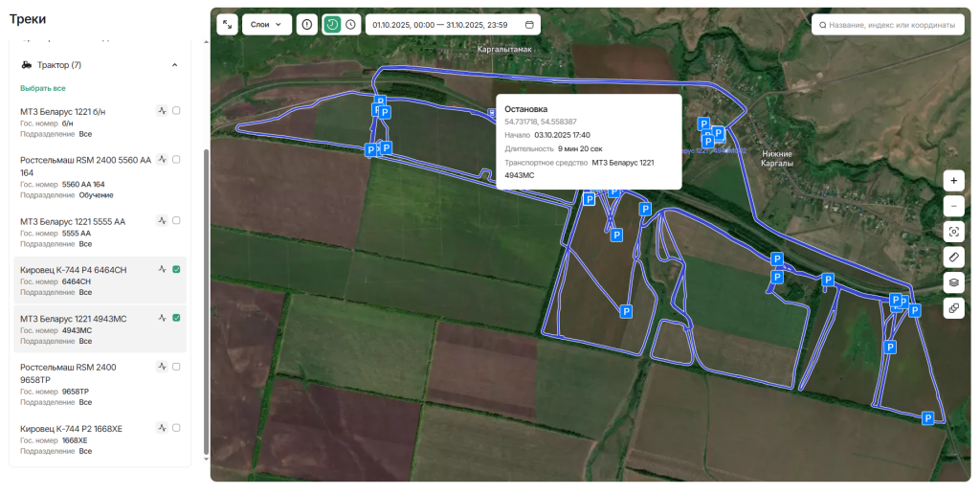Uncheck the Кировец K-744 P4 6464CH checkbox
The height and width of the screenshot is (494, 980).
pos(176,269)
